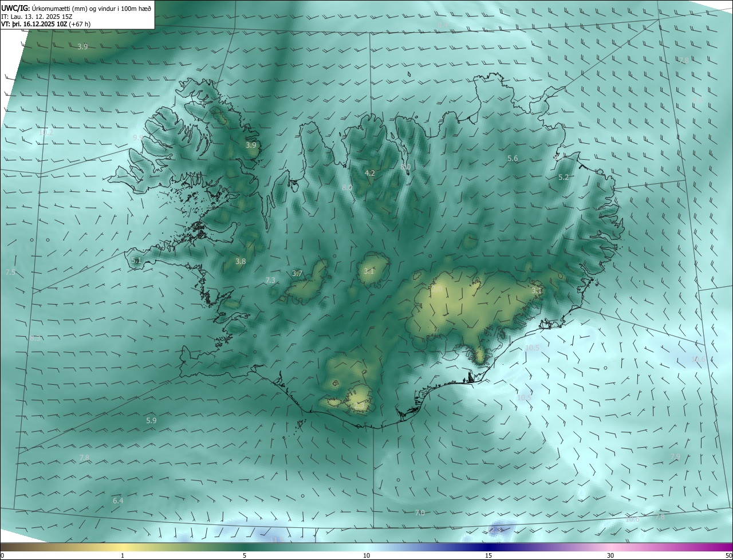Click the '1' tick on the color scale
Image resolution: width=733 pixels, height=560 pixels.
pyautogui.click(x=123, y=555)
